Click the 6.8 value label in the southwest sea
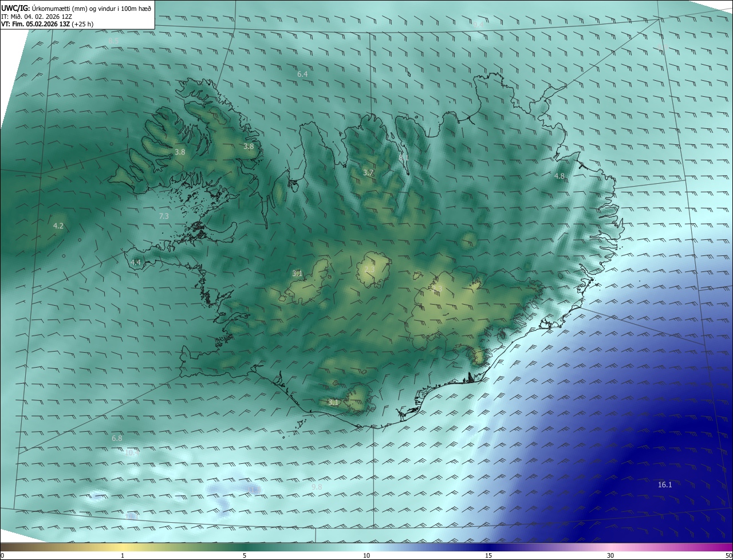Image resolution: width=733 pixels, height=560 pixels. pos(117,439)
